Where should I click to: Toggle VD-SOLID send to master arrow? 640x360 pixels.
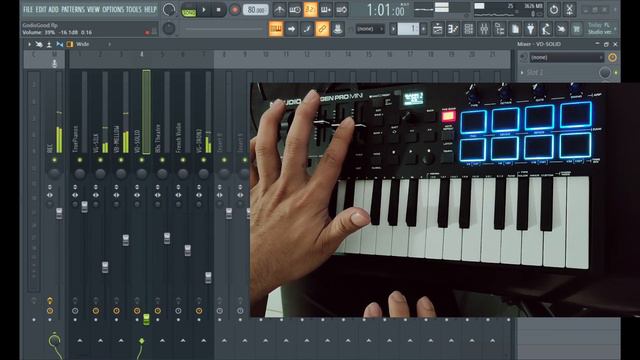point(142,340)
